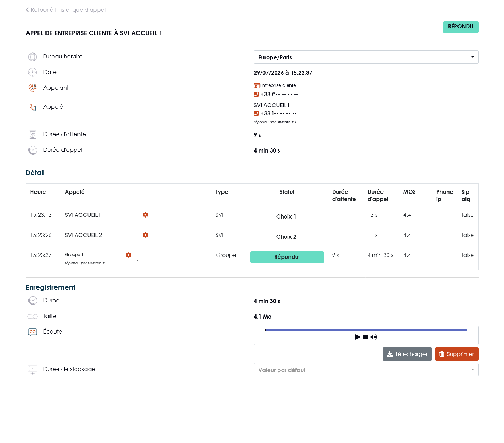Open the Europe/Paris timezone dropdown
The width and height of the screenshot is (504, 443).
tap(366, 57)
